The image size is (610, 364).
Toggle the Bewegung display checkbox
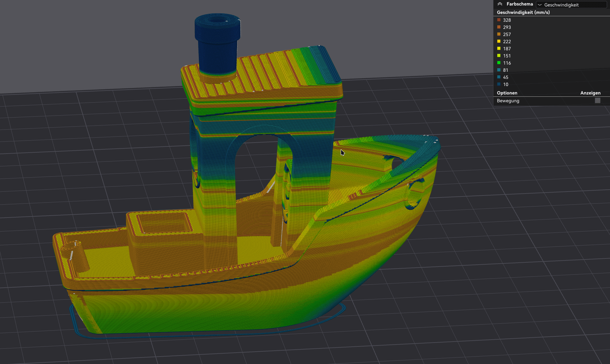tap(598, 101)
